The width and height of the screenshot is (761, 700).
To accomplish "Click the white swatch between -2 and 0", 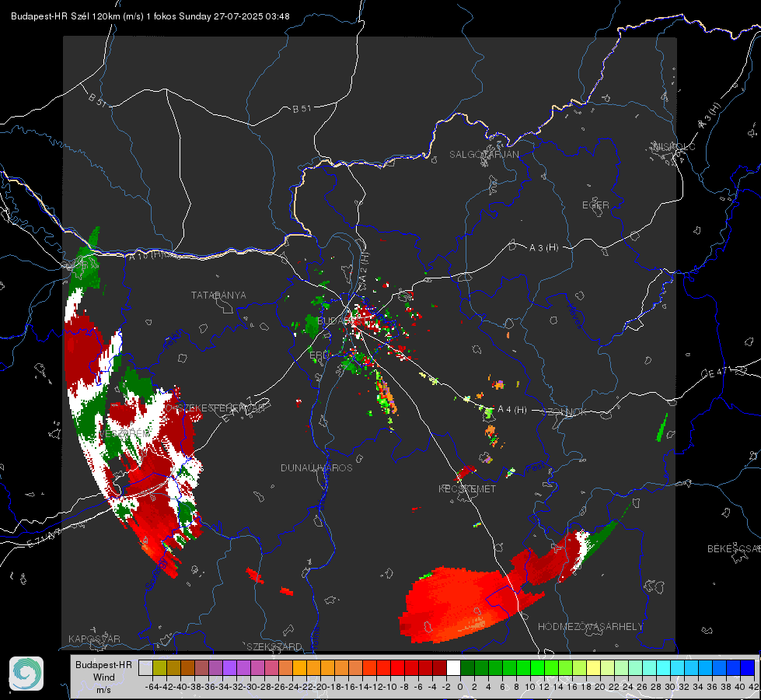I will pos(453,667).
